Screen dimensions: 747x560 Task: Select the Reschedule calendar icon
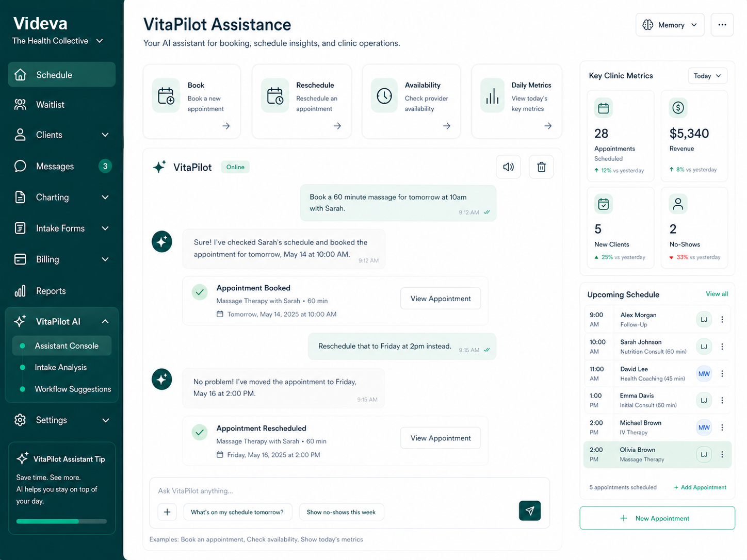point(275,95)
